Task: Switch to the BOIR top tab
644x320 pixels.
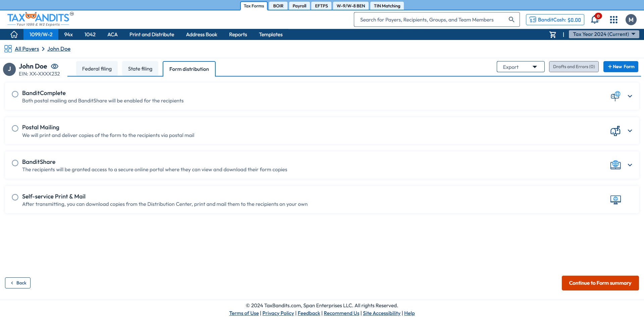Action: 278,6
